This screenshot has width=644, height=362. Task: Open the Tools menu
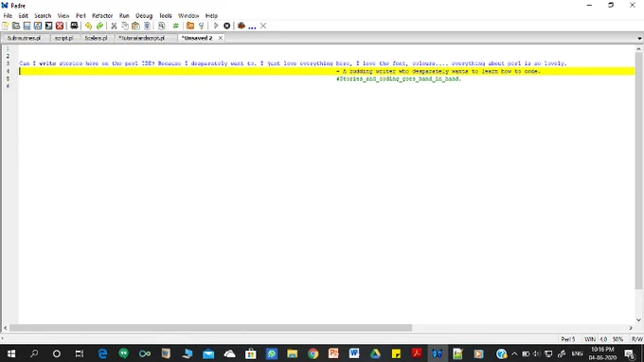tap(165, 15)
